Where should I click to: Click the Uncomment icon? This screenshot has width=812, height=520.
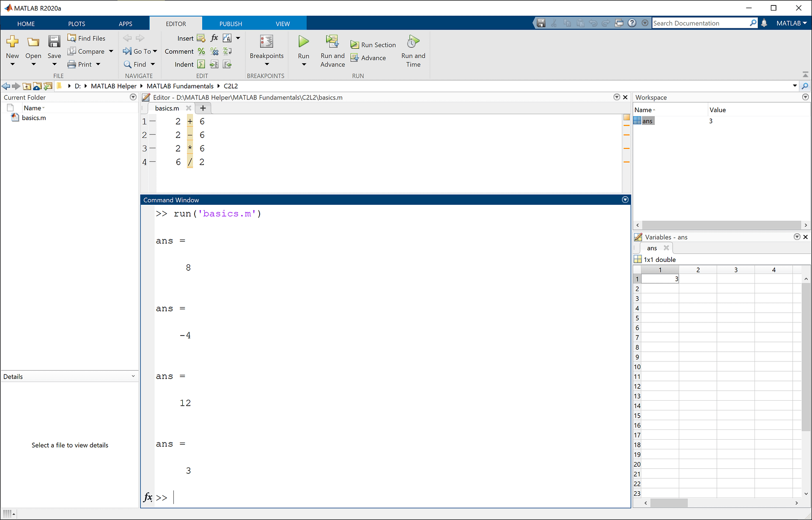(x=214, y=51)
